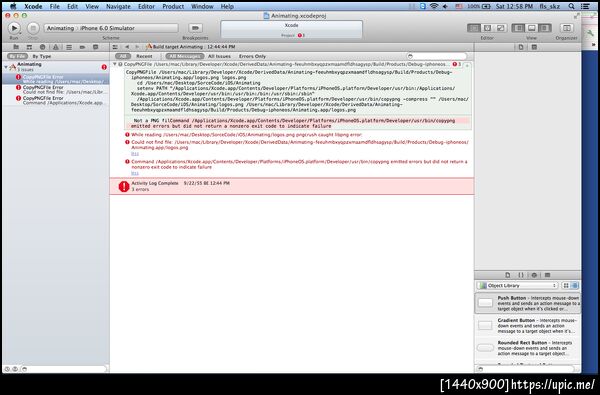Open the Product menu
600x395 pixels.
click(173, 7)
